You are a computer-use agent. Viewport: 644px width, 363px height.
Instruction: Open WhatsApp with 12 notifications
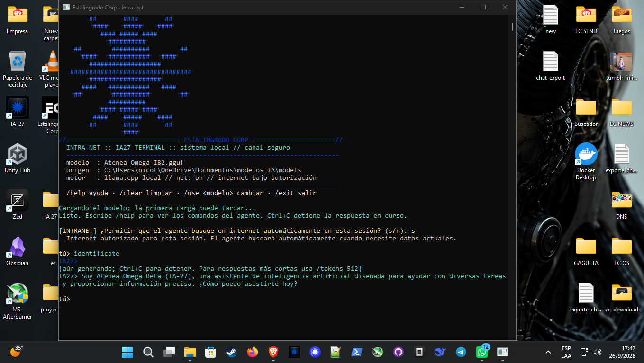481,352
